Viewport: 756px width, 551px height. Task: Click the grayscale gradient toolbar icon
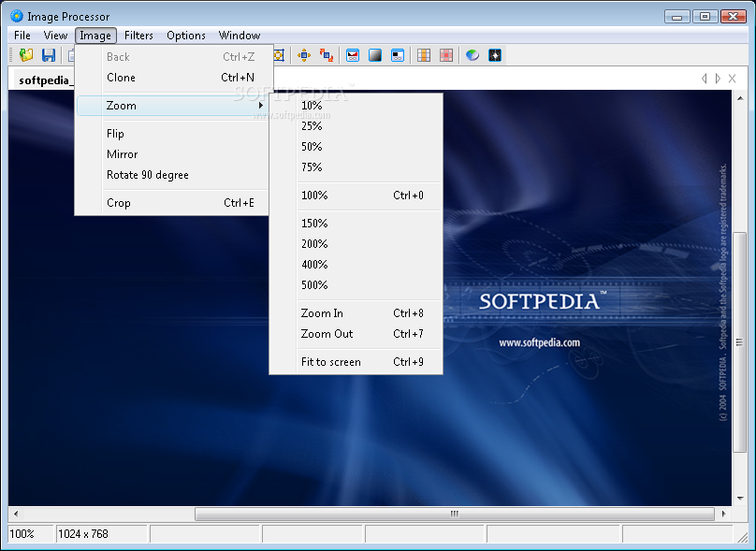[375, 55]
